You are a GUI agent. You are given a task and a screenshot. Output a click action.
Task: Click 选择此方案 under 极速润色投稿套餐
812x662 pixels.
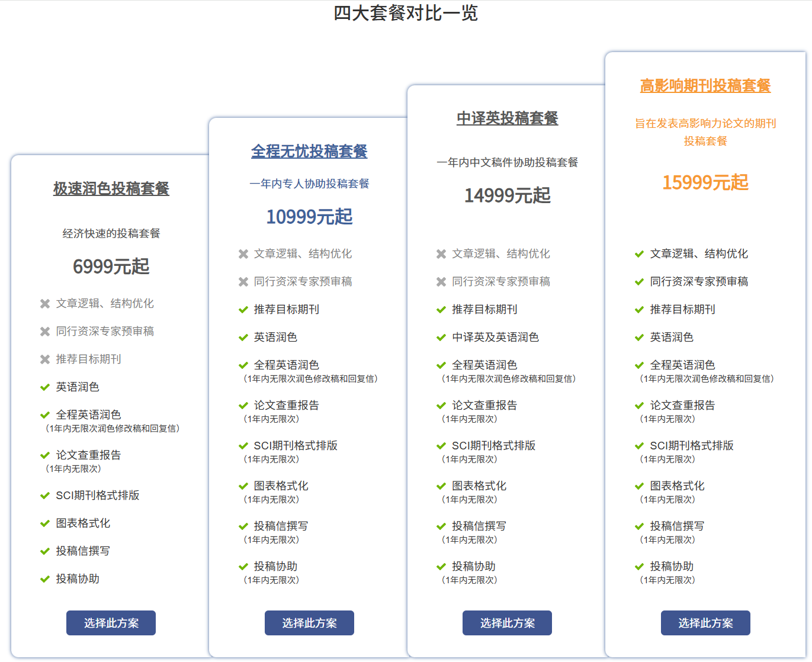click(110, 623)
